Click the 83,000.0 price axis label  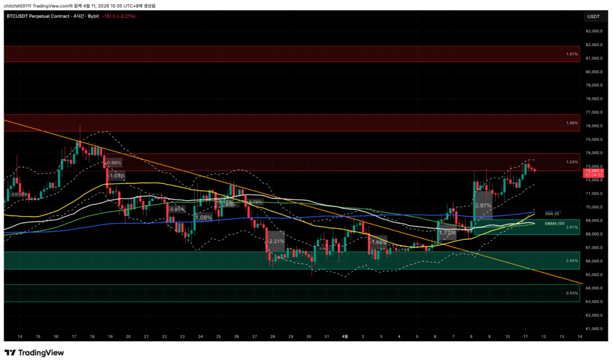(x=593, y=31)
